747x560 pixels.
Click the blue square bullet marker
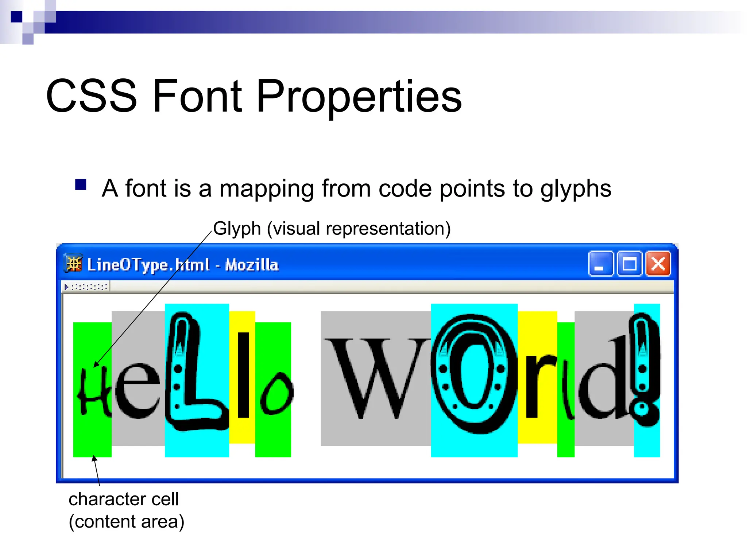click(81, 185)
